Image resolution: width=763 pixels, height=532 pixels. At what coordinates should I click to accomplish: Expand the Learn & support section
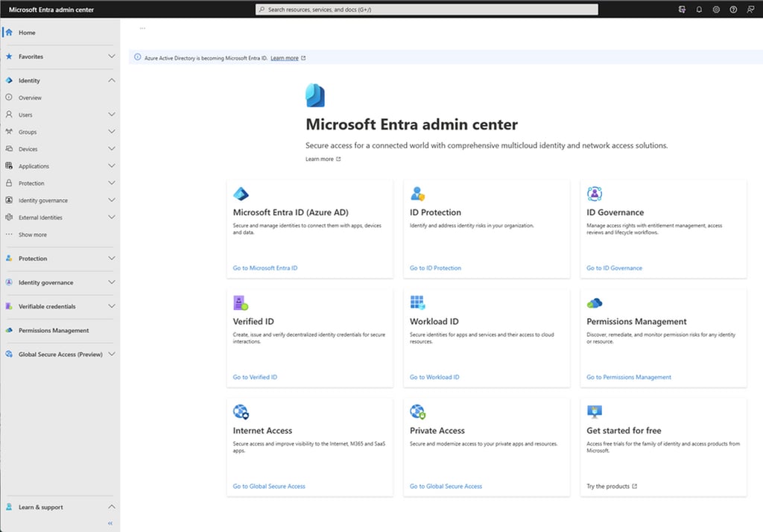(x=111, y=507)
